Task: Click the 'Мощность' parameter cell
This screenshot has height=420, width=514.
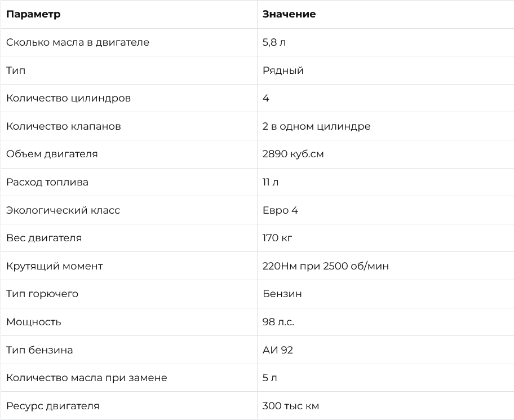Action: (34, 322)
